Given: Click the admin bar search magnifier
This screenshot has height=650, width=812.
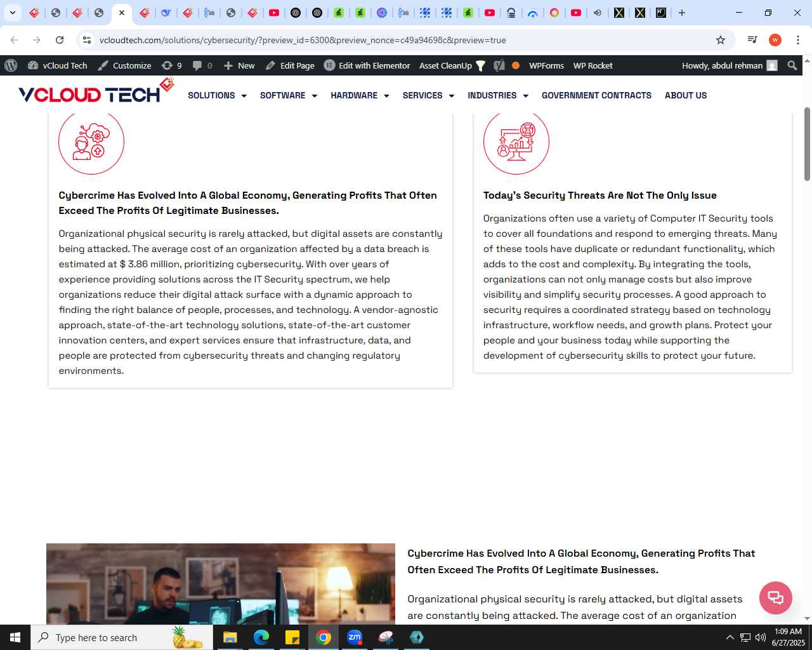Looking at the screenshot, I should tap(792, 65).
